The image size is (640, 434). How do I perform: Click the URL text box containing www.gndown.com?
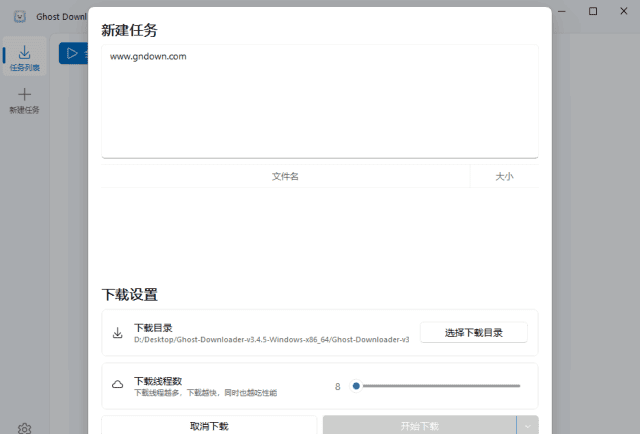click(x=320, y=101)
